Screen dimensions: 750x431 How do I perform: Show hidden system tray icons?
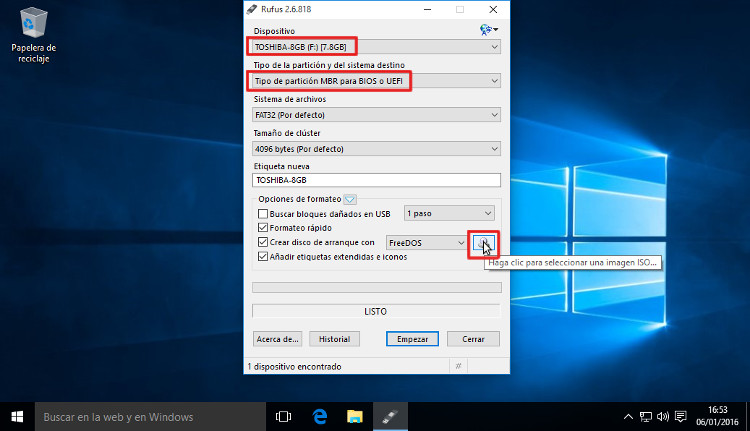coord(628,417)
